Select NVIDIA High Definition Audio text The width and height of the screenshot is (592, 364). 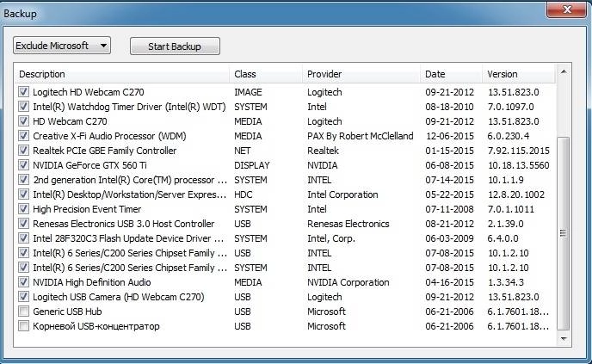(92, 282)
